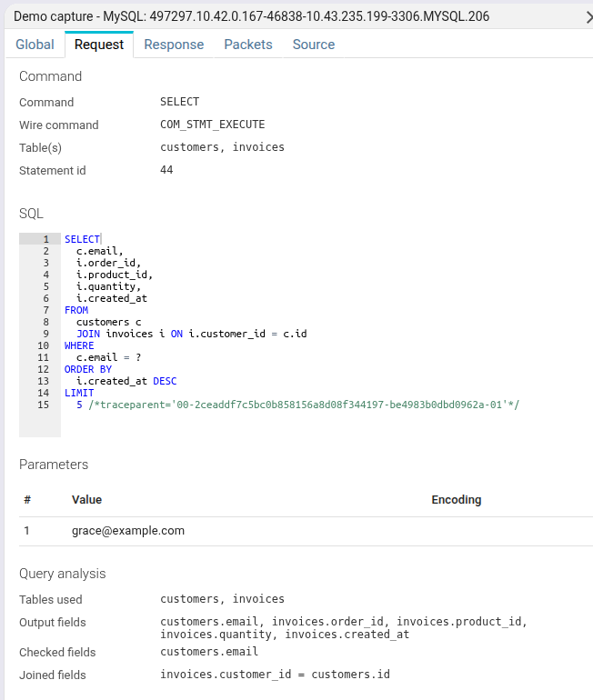
Task: Open the Global tab
Action: point(35,45)
